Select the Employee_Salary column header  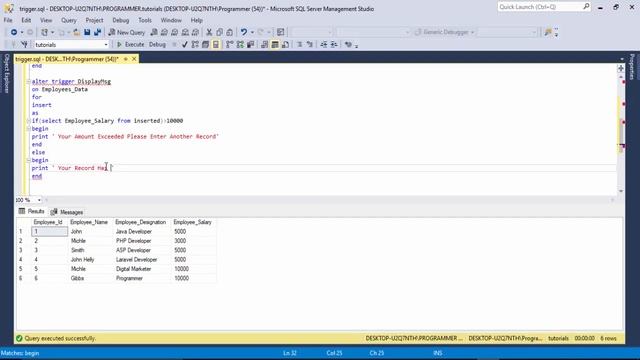coord(193,222)
